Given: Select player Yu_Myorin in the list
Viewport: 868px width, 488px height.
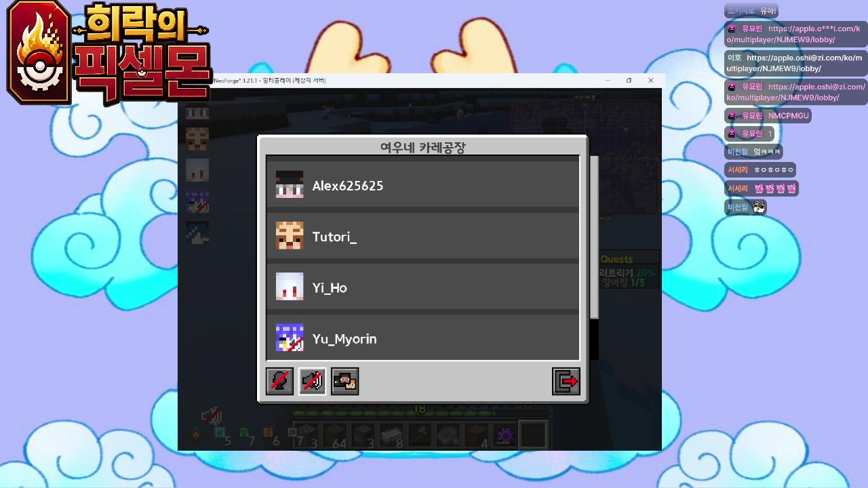Looking at the screenshot, I should tap(422, 337).
